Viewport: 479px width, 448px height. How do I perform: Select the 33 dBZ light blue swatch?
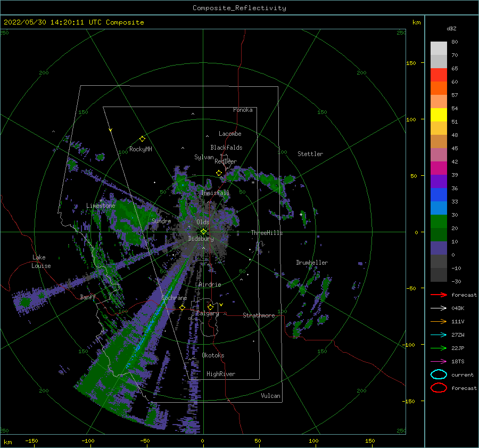point(439,208)
